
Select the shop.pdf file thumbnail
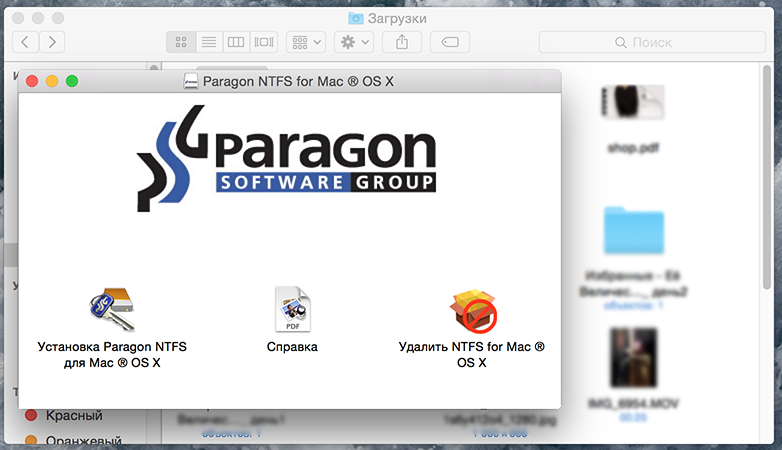tap(633, 102)
